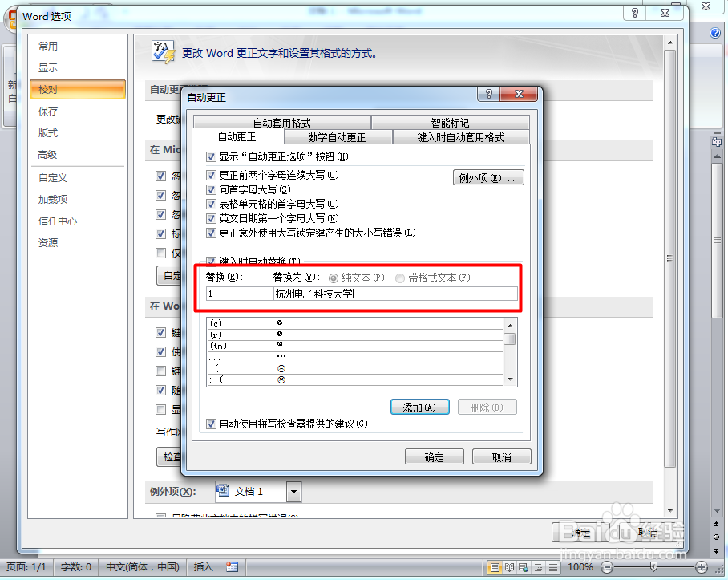
Task: Select Web Layout view icon
Action: (524, 567)
